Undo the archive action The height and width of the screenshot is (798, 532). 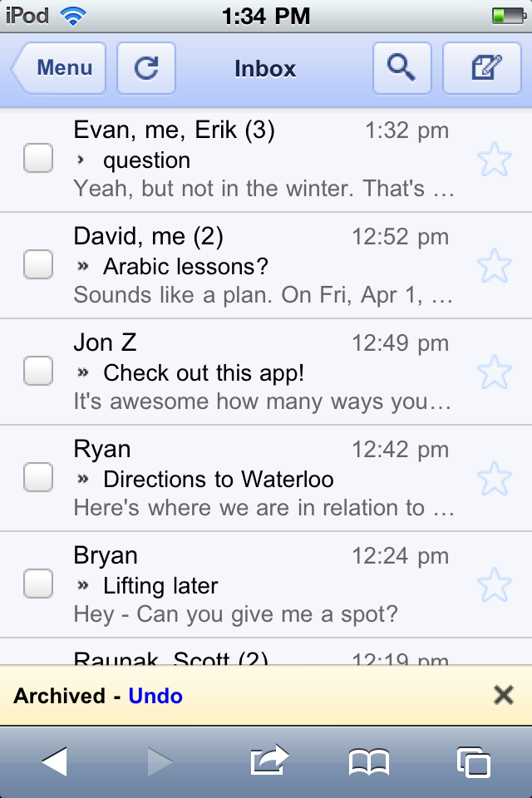(155, 696)
